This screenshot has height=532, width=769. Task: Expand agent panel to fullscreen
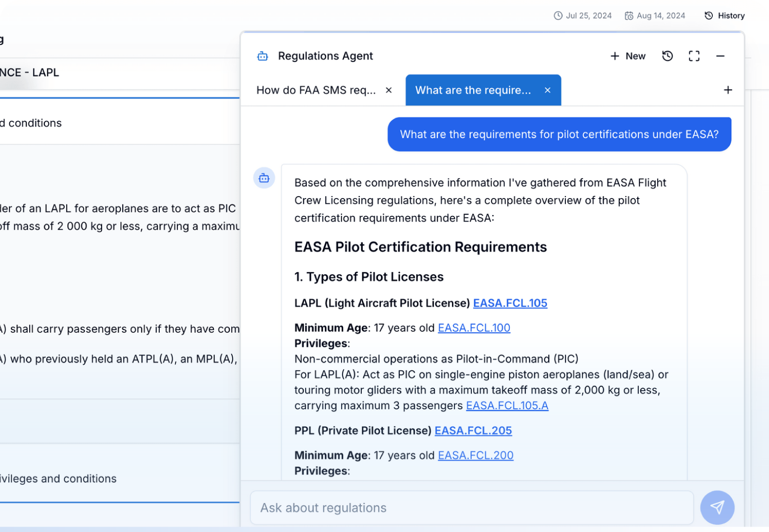pos(694,56)
